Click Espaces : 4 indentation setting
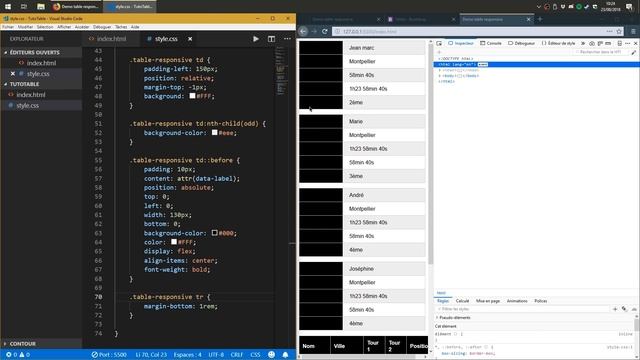The width and height of the screenshot is (640, 360). pyautogui.click(x=187, y=355)
